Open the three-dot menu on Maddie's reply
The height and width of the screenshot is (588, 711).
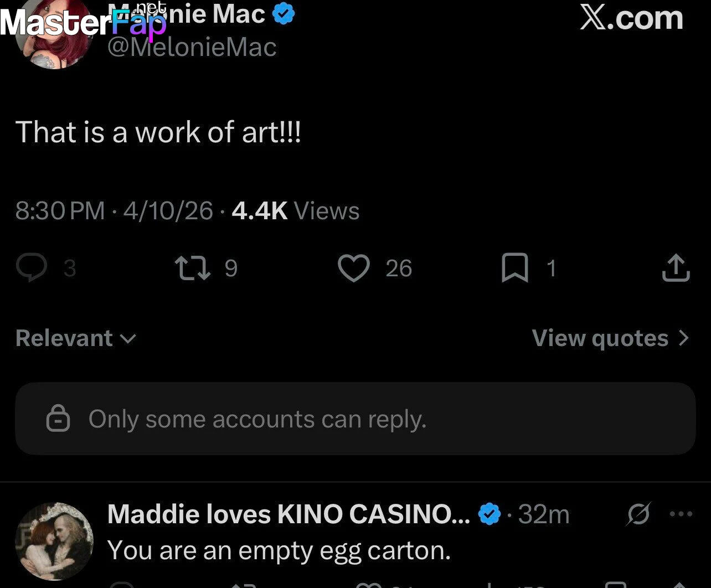coord(681,514)
